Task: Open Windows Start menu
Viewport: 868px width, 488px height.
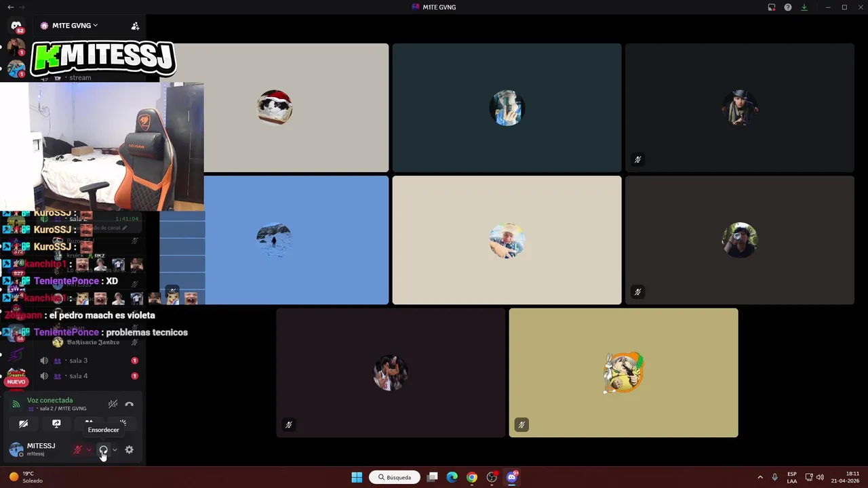Action: point(357,477)
